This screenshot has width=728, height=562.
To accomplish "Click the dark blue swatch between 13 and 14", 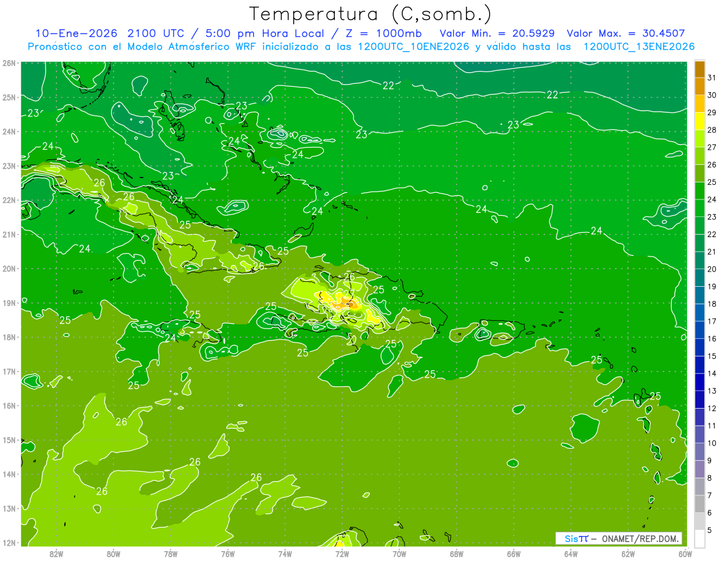I will tap(699, 383).
